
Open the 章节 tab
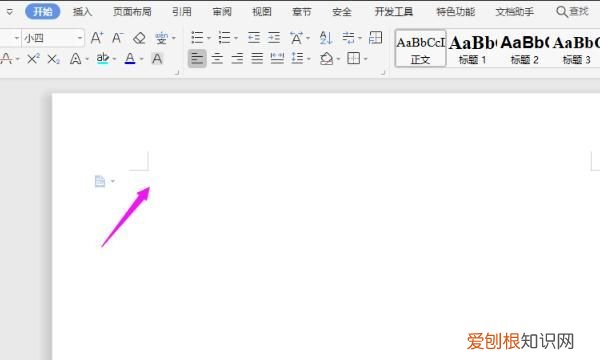(x=302, y=11)
